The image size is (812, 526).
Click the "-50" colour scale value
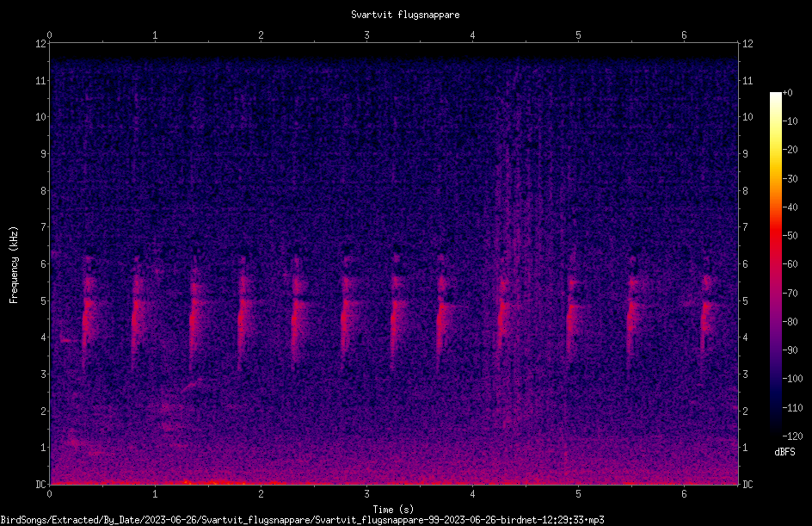click(x=790, y=236)
